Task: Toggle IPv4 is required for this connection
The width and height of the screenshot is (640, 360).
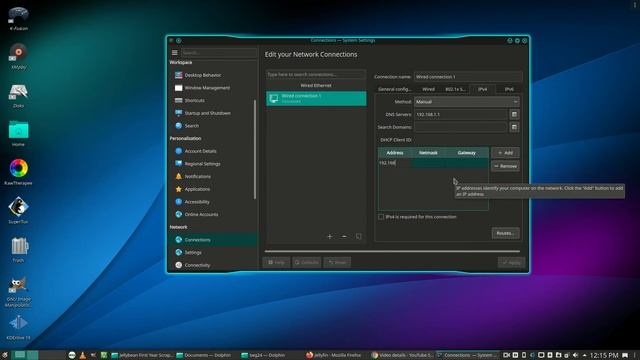Action: 381,217
